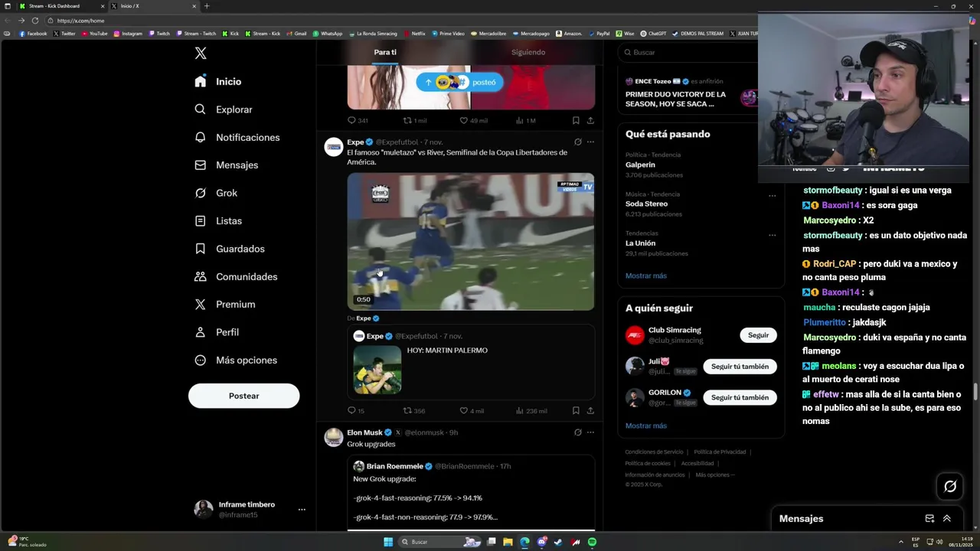Click the Postear button
980x551 pixels.
244,396
